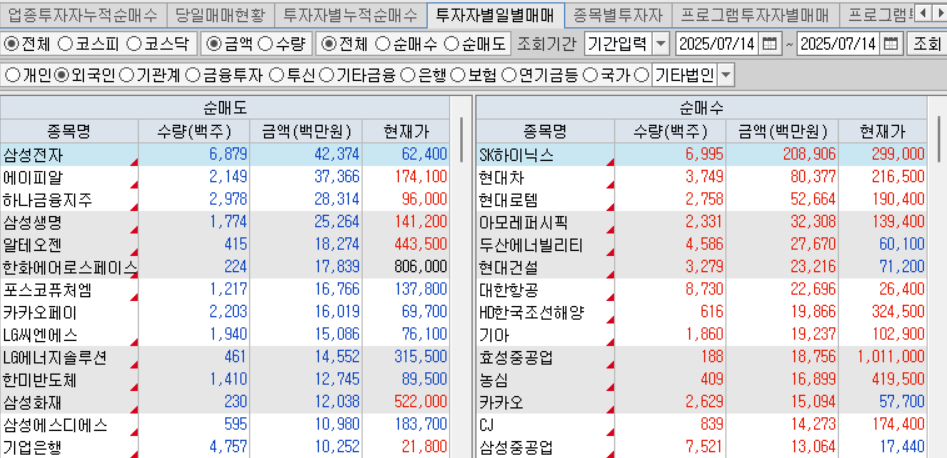Viewport: 947px width, 458px height.
Task: Click the start date input field
Action: pyautogui.click(x=717, y=44)
